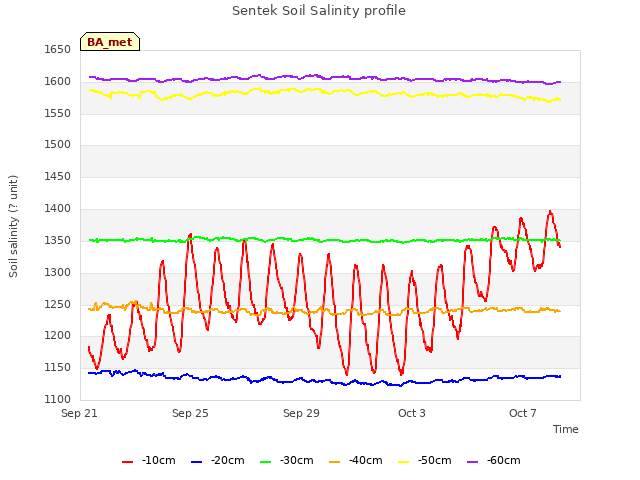The image size is (640, 480).
Task: Click the 1400 y-axis label
Action: pyautogui.click(x=58, y=209)
